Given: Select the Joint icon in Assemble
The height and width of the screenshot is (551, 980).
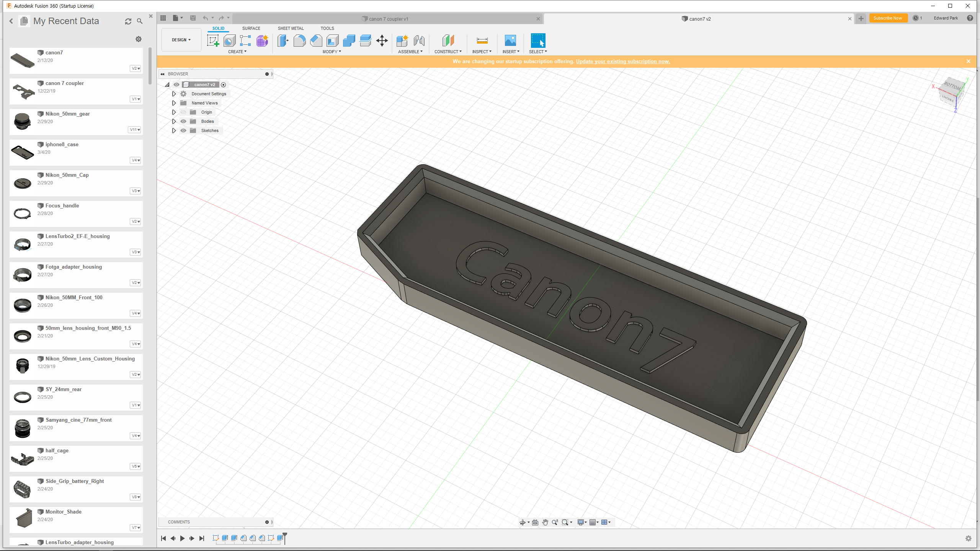Looking at the screenshot, I should click(x=419, y=41).
